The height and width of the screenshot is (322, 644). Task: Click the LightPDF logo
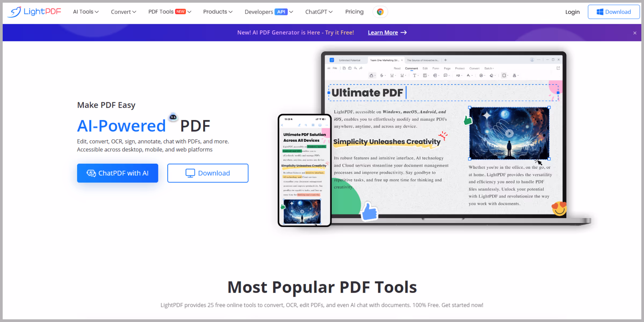point(34,12)
